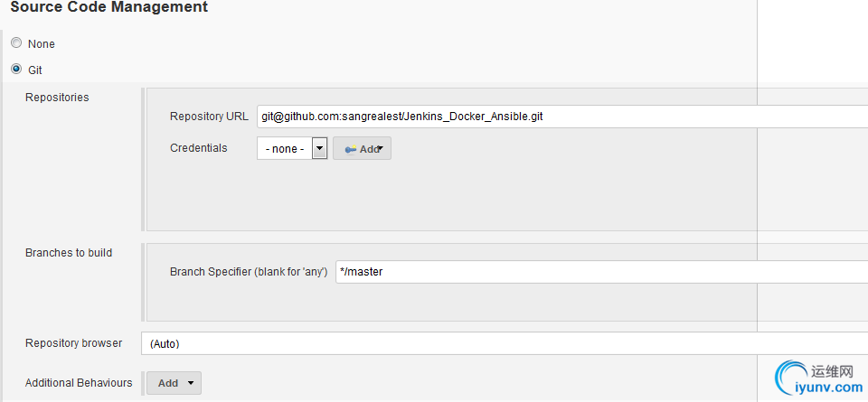This screenshot has width=868, height=402.
Task: Open the Credentials "- none -" dropdown
Action: coord(292,148)
